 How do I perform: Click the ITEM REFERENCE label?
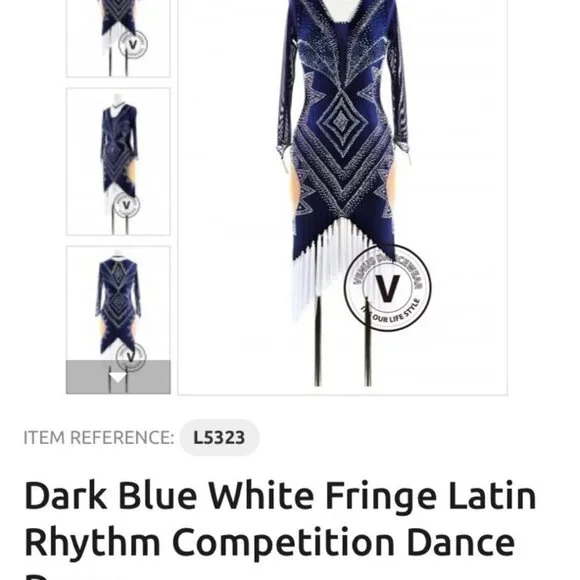pos(99,438)
